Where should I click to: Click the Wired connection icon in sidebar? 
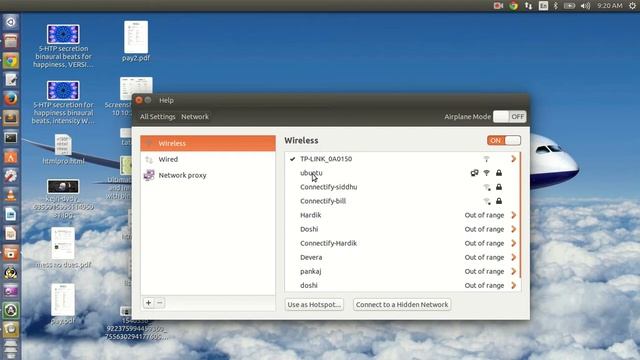pyautogui.click(x=149, y=159)
